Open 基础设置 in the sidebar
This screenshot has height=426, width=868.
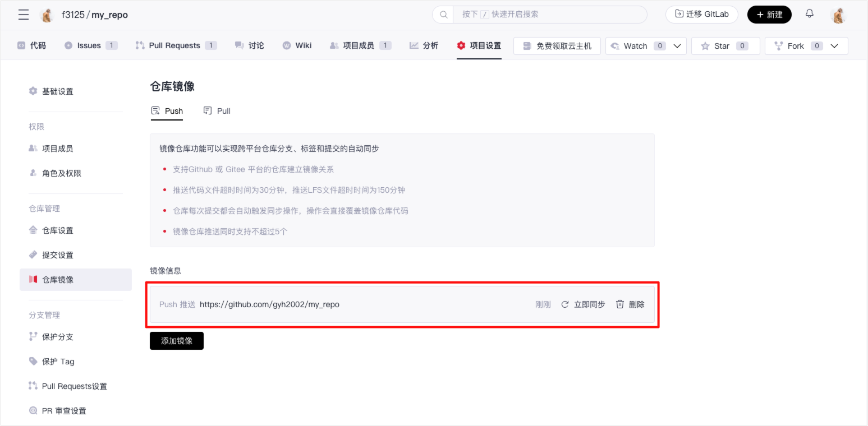point(57,91)
